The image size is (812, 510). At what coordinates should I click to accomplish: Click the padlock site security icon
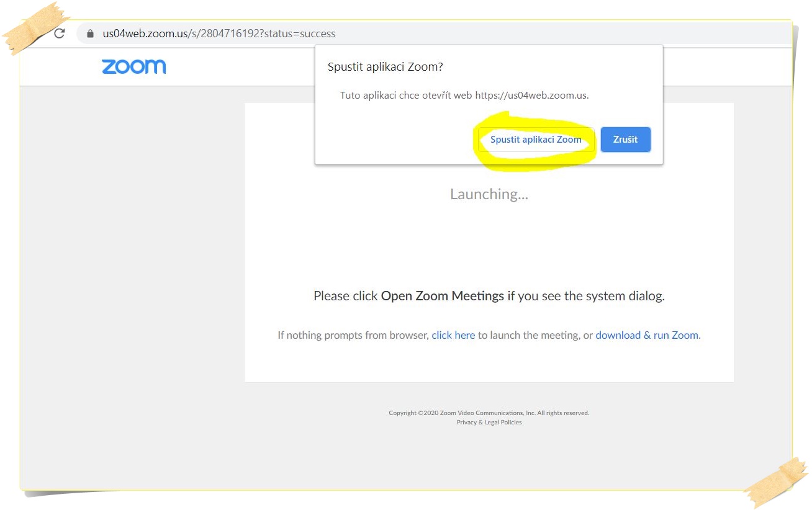[91, 34]
